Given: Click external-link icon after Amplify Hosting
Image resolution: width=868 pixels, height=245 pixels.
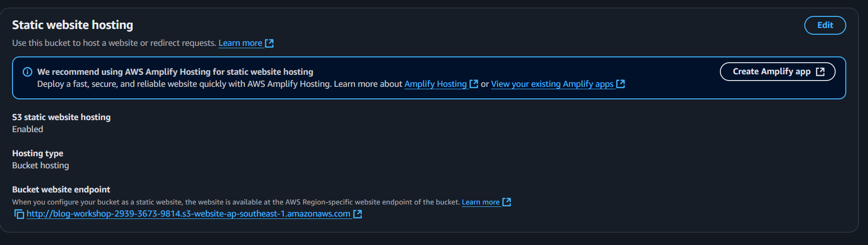Looking at the screenshot, I should [474, 84].
